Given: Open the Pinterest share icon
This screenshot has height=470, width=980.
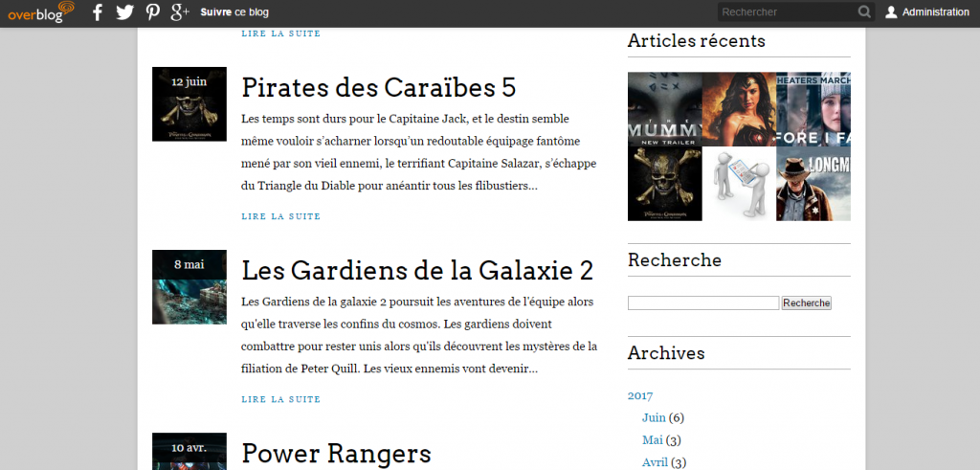Looking at the screenshot, I should pyautogui.click(x=152, y=12).
